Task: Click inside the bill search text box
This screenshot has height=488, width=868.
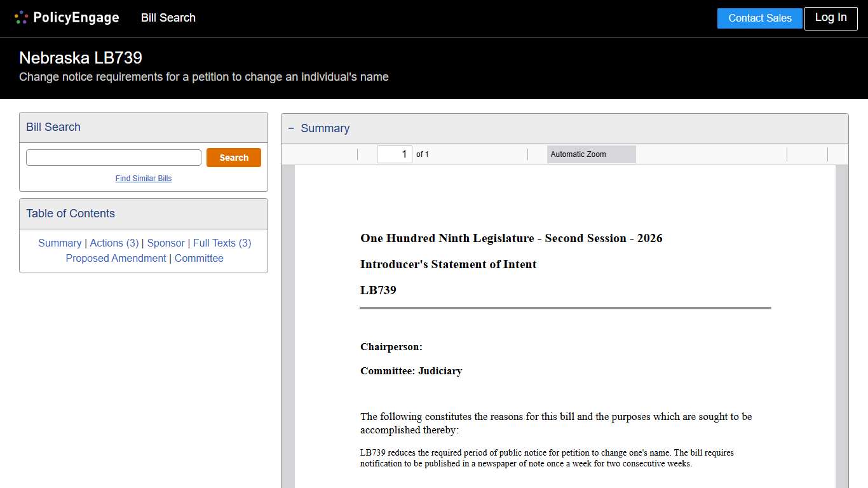Action: [113, 157]
